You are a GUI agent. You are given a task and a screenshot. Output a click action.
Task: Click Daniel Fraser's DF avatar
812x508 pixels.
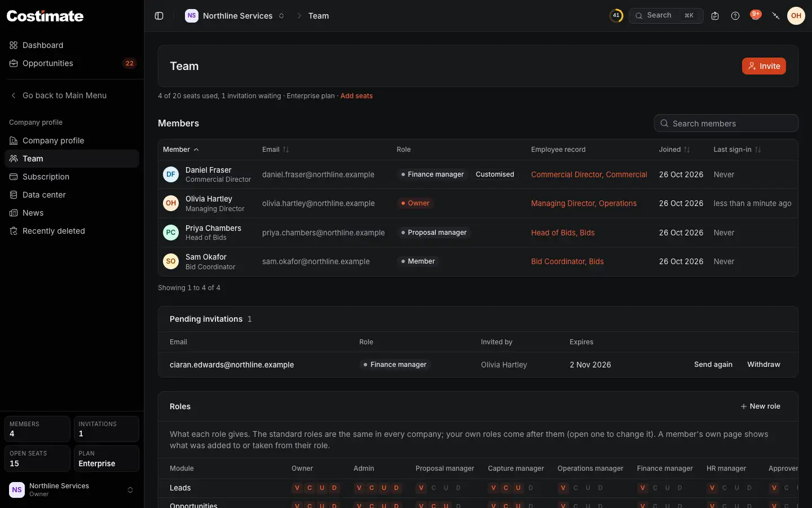point(171,174)
